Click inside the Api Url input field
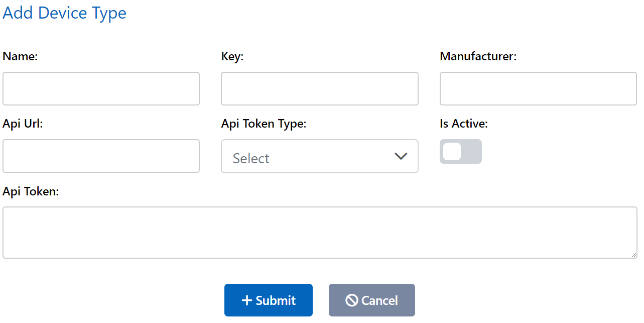Image resolution: width=644 pixels, height=323 pixels. (x=100, y=156)
